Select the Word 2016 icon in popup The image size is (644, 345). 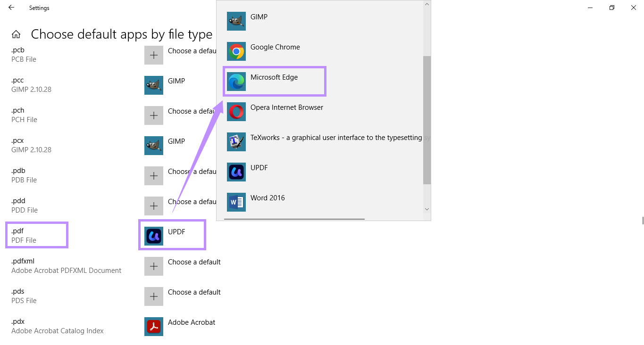[x=236, y=202]
